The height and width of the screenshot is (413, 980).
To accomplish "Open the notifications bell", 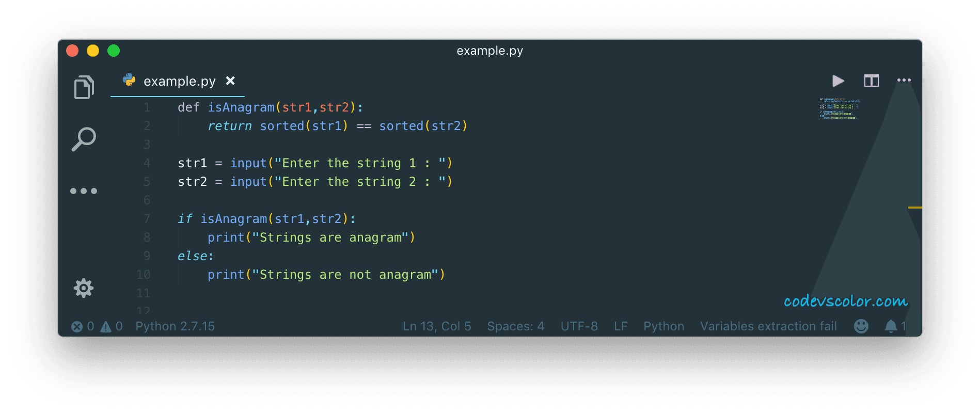I will click(x=891, y=326).
